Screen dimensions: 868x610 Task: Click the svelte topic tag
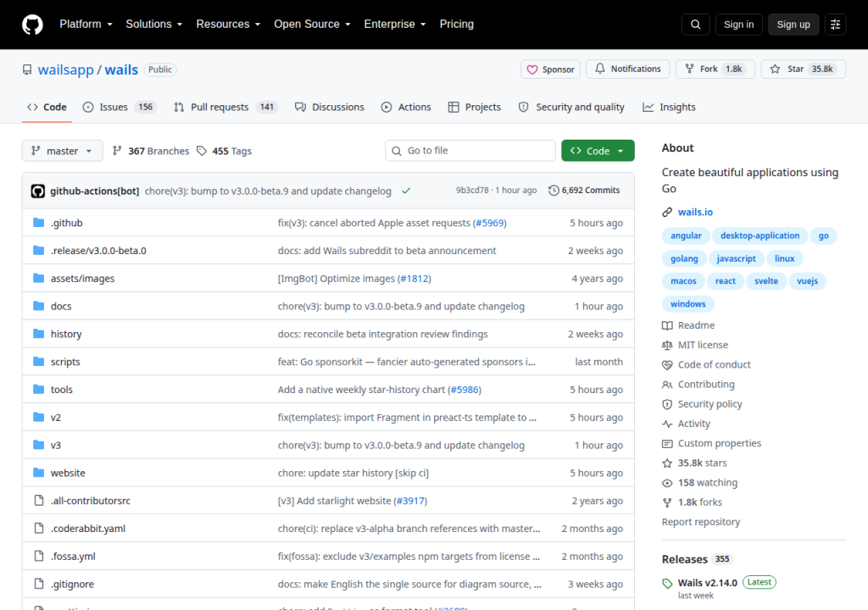766,281
